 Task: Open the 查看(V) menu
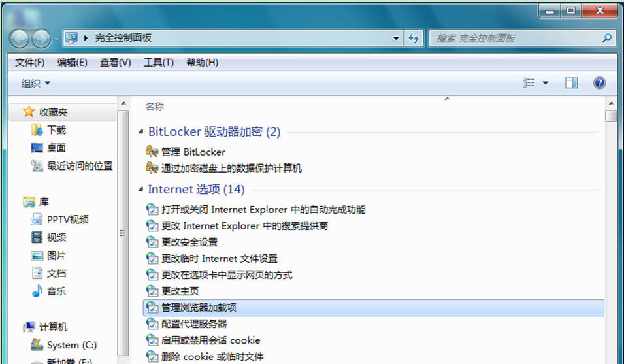(x=115, y=62)
